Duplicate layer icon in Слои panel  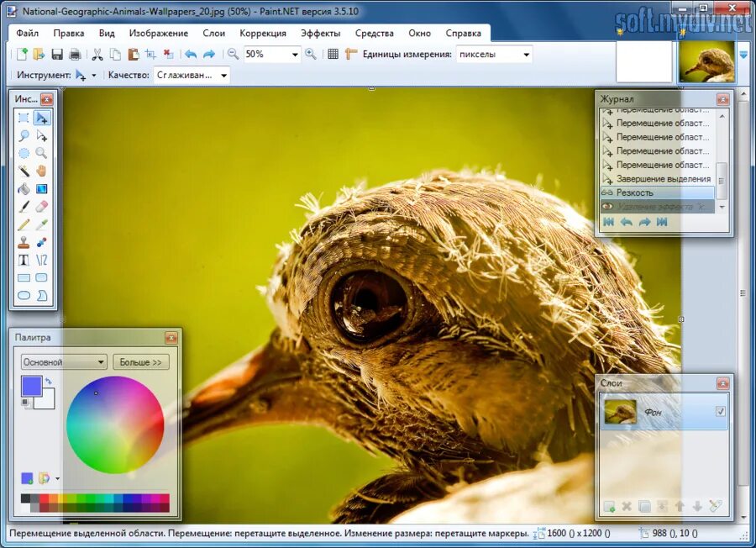pyautogui.click(x=644, y=507)
